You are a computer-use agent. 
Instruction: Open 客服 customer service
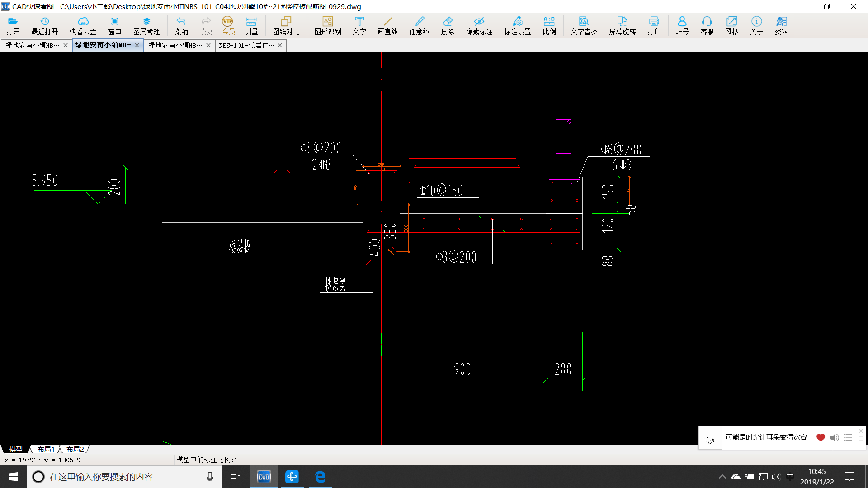707,25
